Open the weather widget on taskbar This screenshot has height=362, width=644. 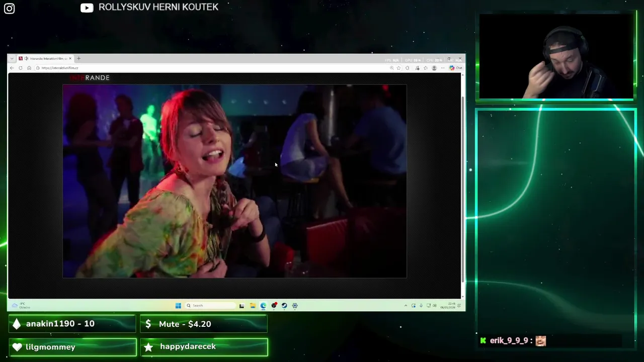21,305
